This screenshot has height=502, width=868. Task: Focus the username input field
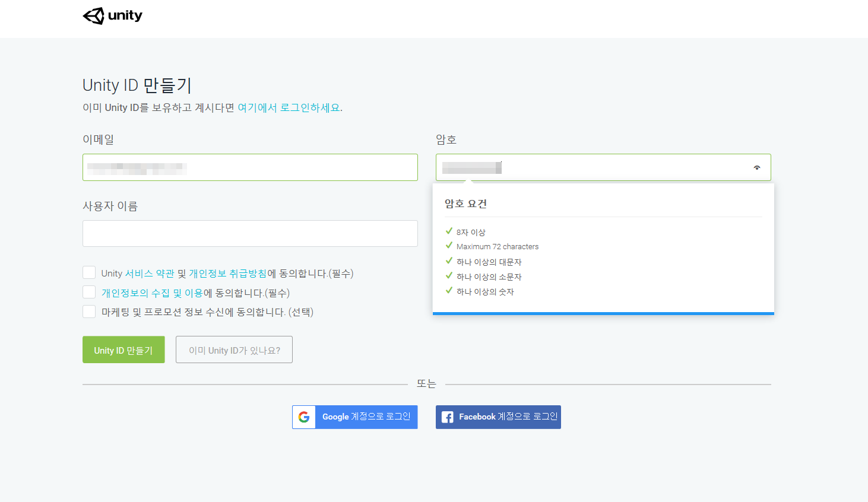tap(250, 234)
